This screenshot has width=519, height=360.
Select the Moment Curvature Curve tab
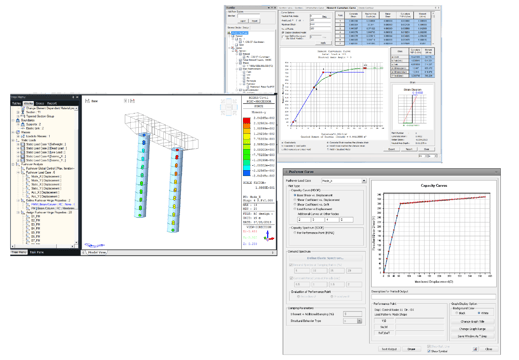341,8
